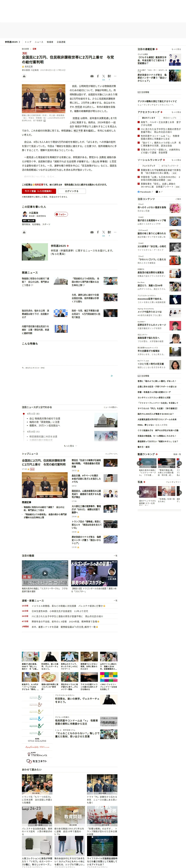The image size is (186, 868).
Task: Open social ranking item 中国空母「山東」
Action: point(161,178)
